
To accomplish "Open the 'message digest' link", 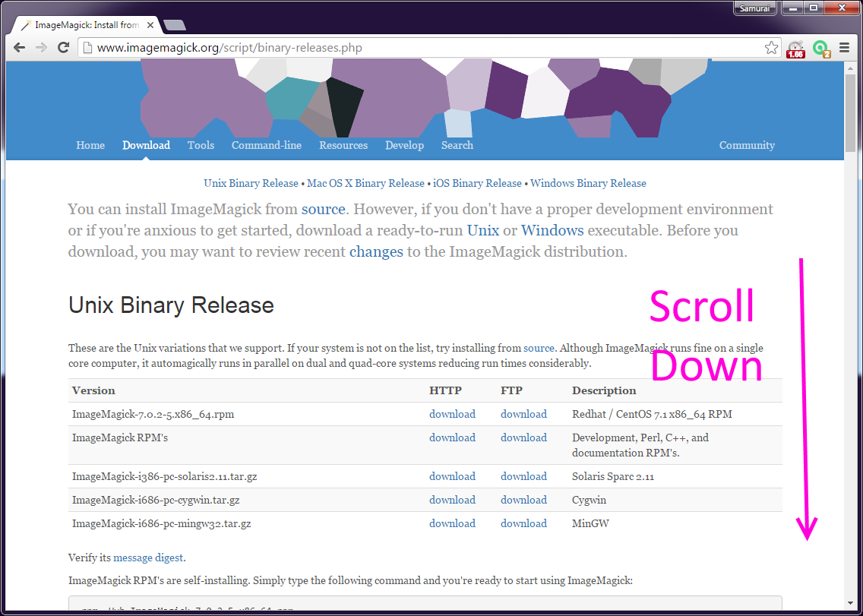I will tap(148, 558).
